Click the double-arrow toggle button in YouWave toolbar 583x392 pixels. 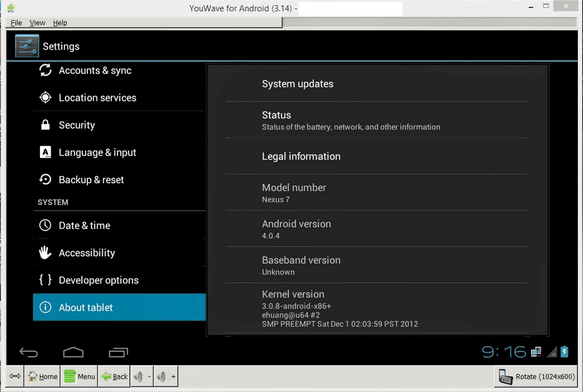point(15,377)
